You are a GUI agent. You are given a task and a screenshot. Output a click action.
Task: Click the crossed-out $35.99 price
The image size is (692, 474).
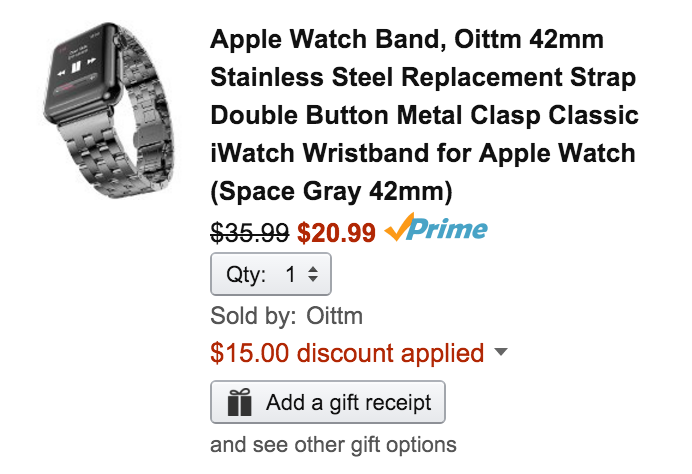point(249,233)
